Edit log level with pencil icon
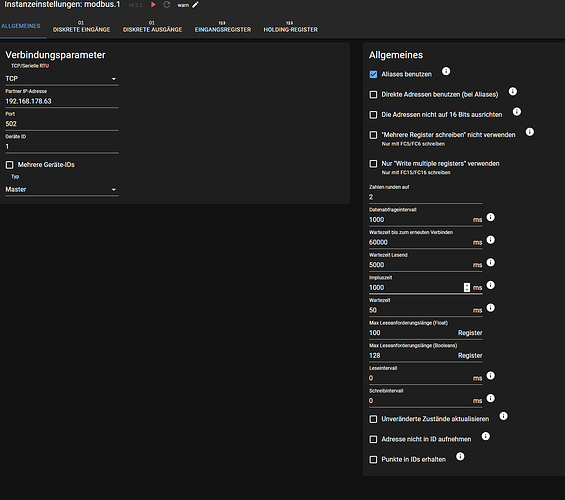The width and height of the screenshot is (565, 500). coord(195,5)
